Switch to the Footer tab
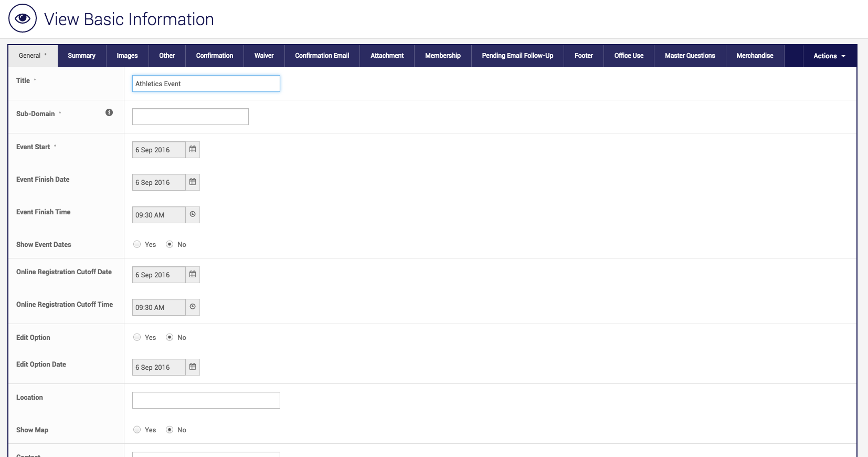This screenshot has width=868, height=457. pos(584,56)
